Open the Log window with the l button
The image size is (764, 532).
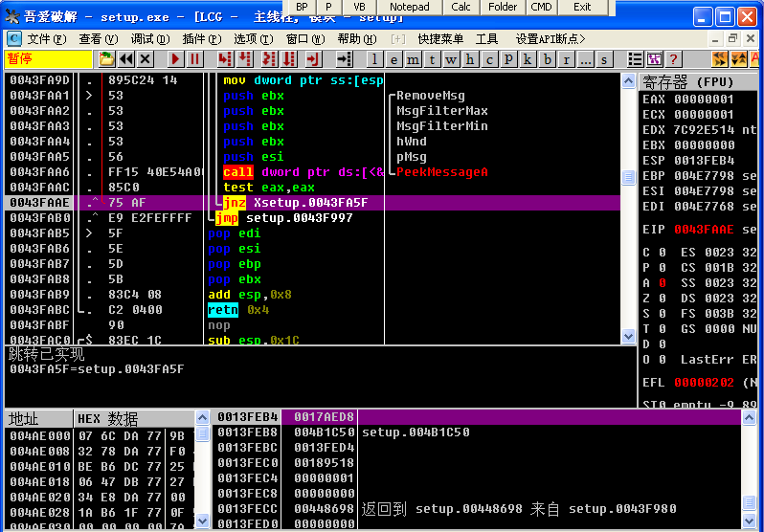[374, 59]
